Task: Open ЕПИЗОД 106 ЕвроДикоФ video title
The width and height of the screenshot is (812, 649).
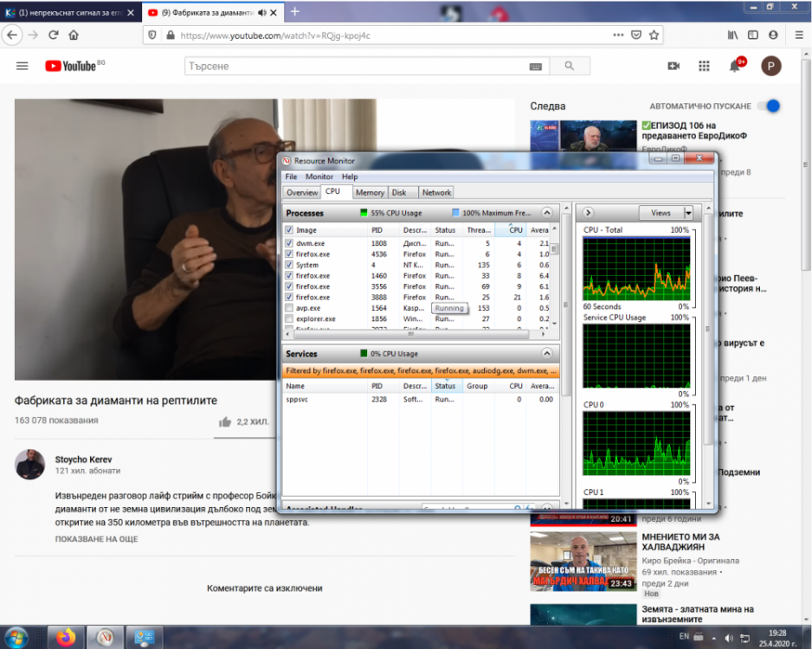Action: coord(694,131)
